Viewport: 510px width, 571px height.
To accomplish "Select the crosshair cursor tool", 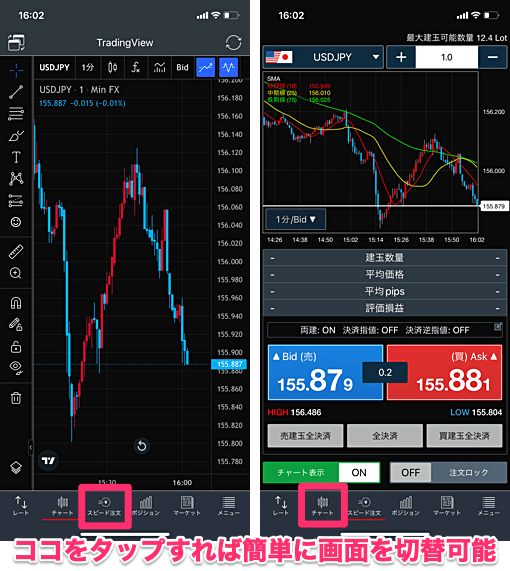I will click(16, 70).
